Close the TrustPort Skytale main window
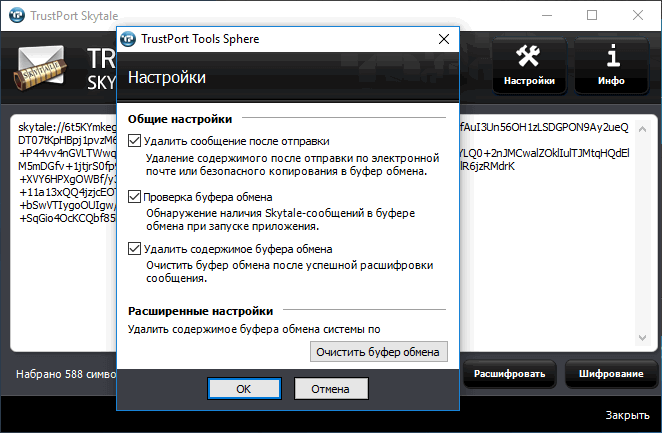 (x=638, y=16)
